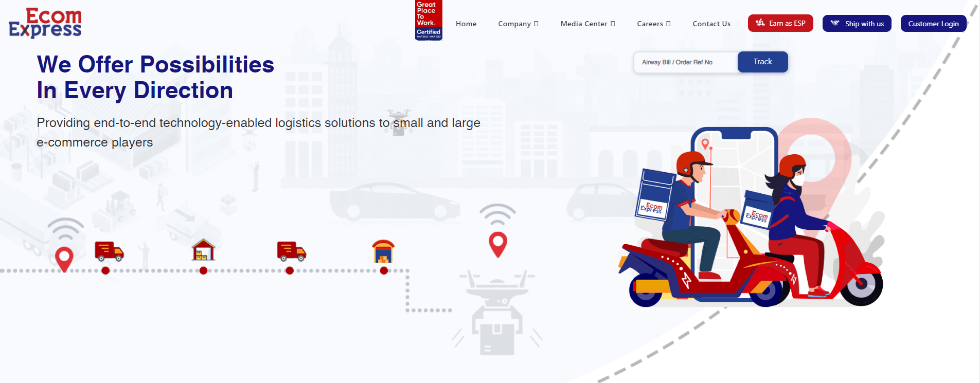Screen dimensions: 980x383
Task: Click the first red delivery truck icon
Action: pos(109,251)
